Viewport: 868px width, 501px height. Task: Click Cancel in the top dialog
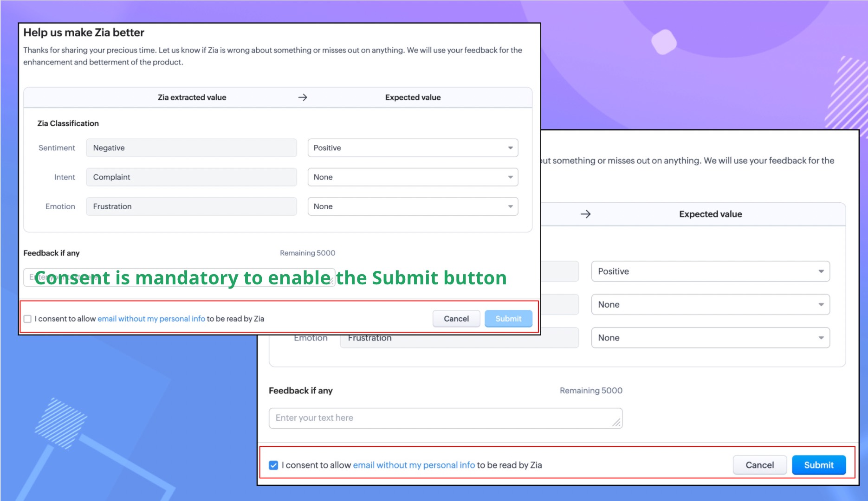coord(456,319)
